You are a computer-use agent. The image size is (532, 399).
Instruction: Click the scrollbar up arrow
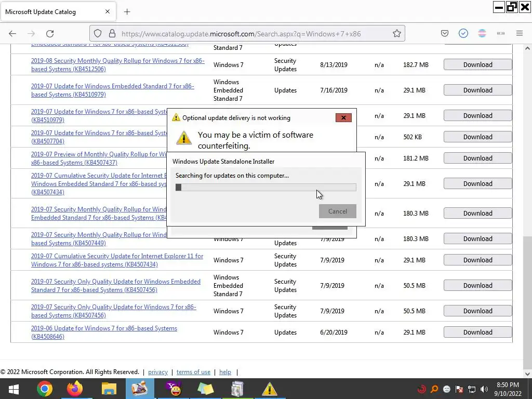pyautogui.click(x=527, y=48)
